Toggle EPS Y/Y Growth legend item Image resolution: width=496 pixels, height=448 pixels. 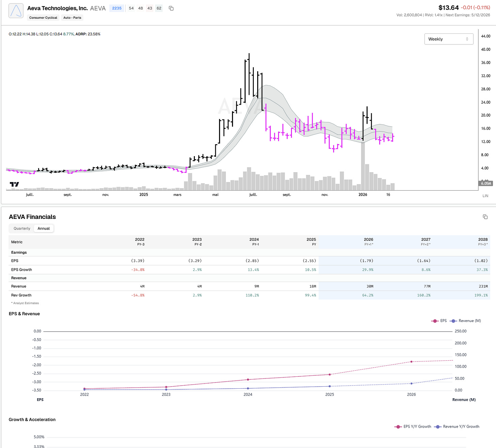pyautogui.click(x=413, y=427)
